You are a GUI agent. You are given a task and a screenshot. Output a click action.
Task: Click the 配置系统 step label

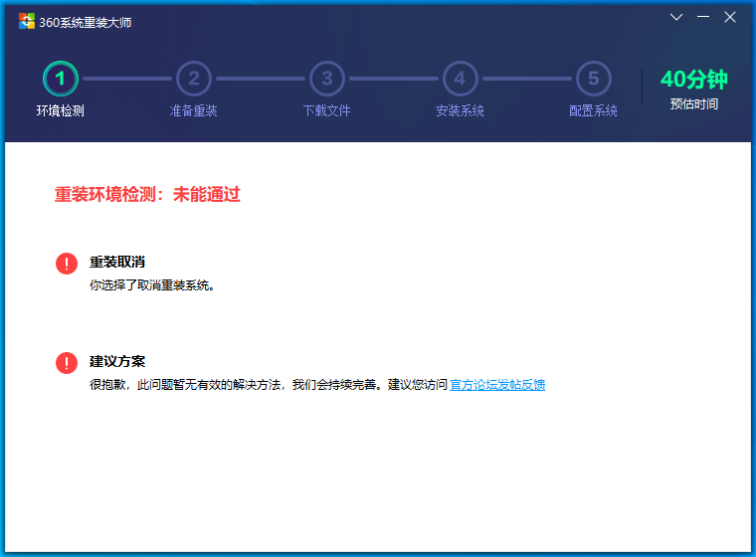point(593,111)
